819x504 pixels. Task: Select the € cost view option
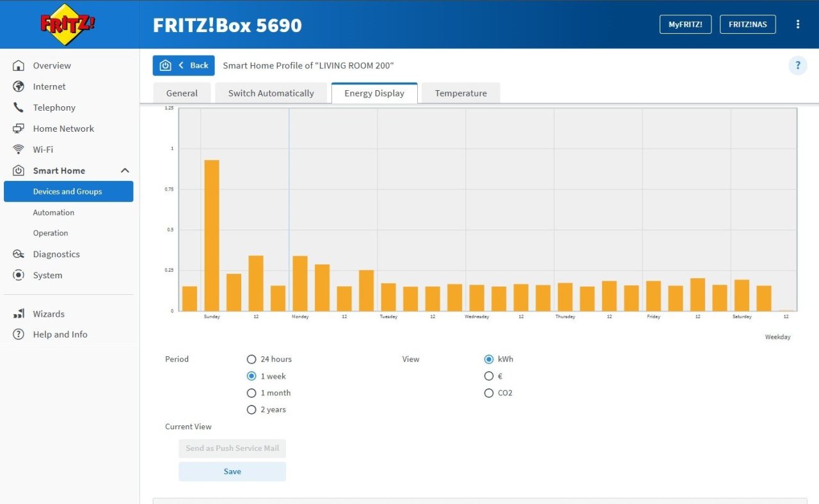489,376
